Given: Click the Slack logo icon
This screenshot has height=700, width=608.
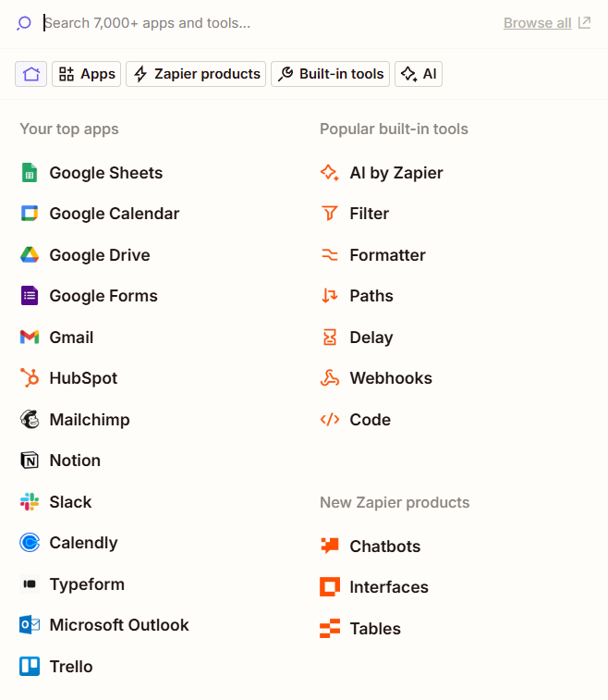Looking at the screenshot, I should (30, 502).
